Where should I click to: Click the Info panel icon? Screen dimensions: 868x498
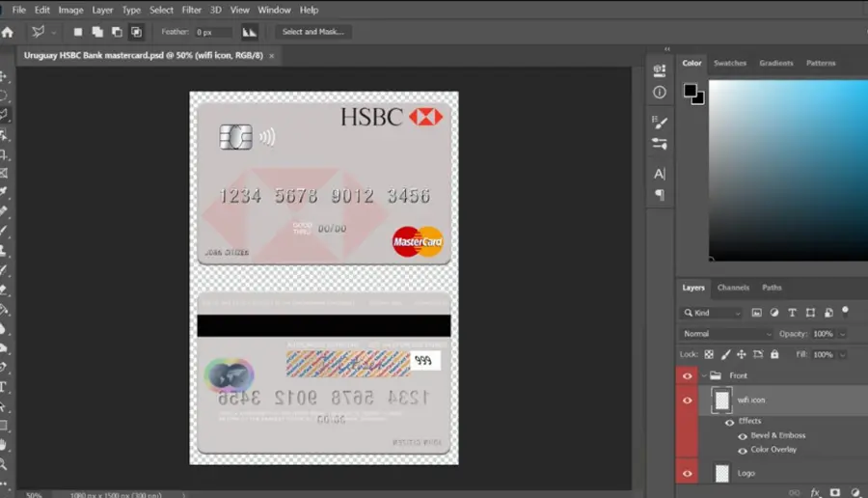click(660, 93)
